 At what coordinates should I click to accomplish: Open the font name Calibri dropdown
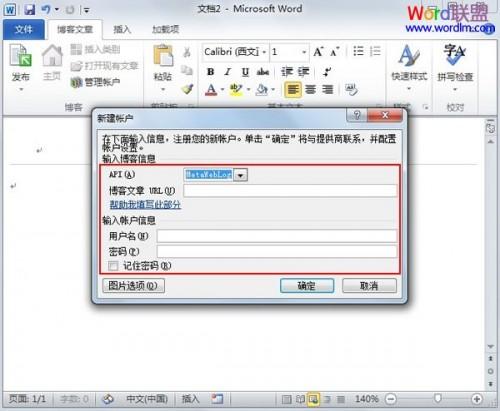(264, 52)
